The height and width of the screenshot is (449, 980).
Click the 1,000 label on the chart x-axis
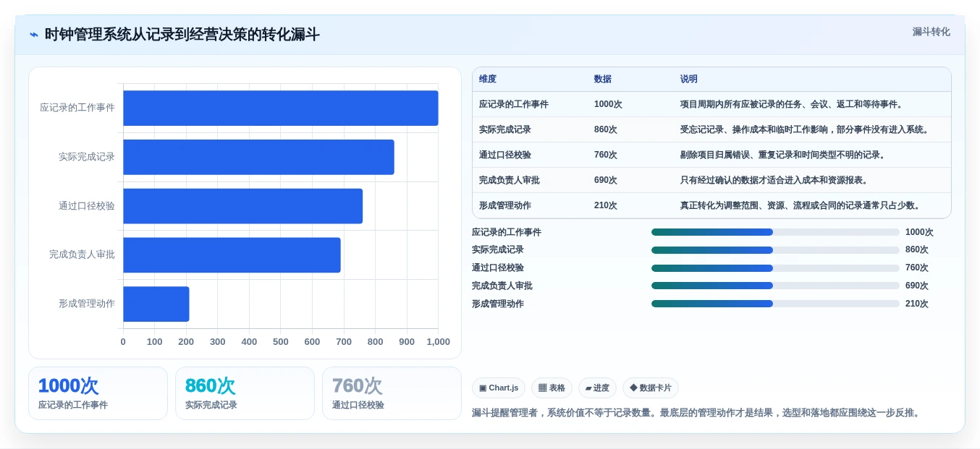click(438, 341)
